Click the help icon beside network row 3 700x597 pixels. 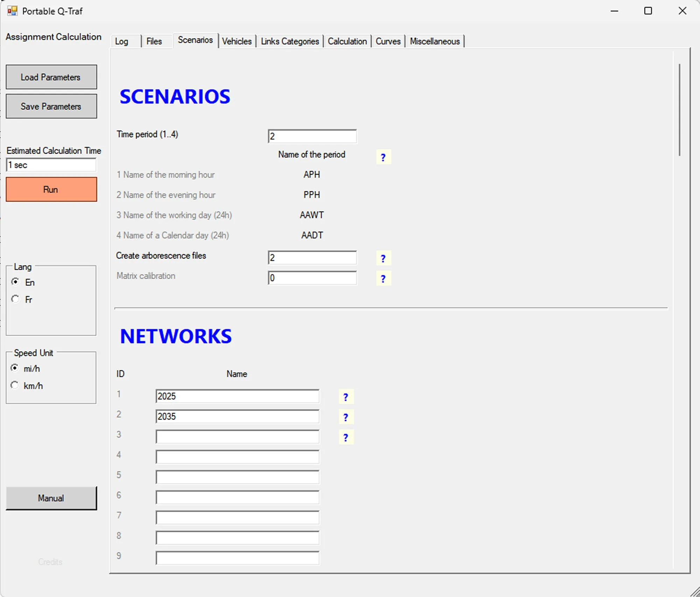346,437
